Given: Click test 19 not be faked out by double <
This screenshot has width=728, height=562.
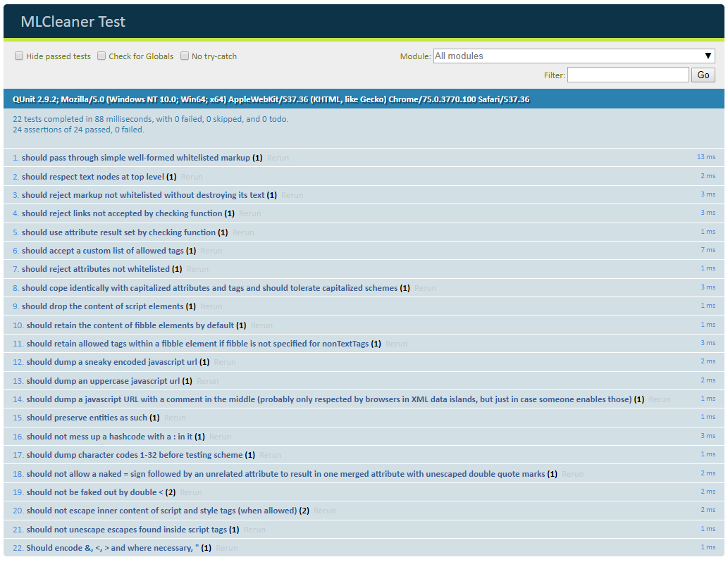Looking at the screenshot, I should 94,492.
